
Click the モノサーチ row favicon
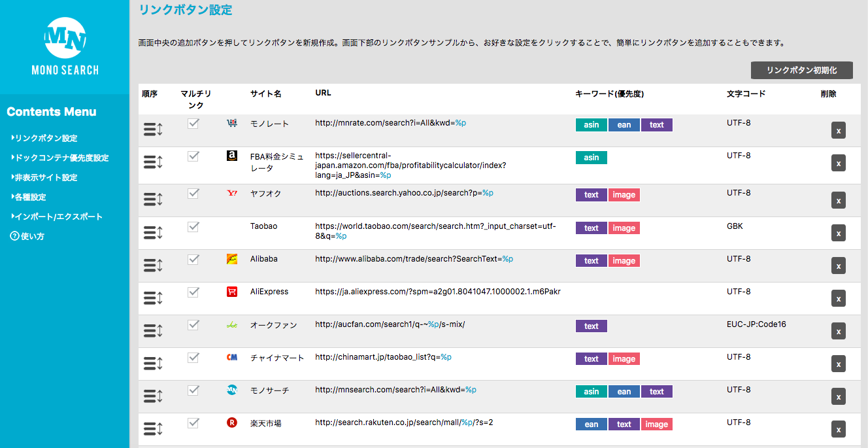click(231, 390)
